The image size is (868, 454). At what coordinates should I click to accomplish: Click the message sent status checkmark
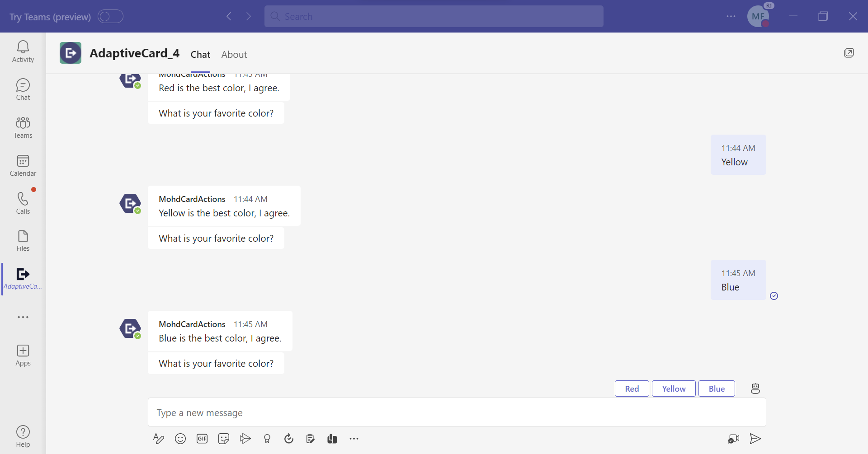(774, 296)
